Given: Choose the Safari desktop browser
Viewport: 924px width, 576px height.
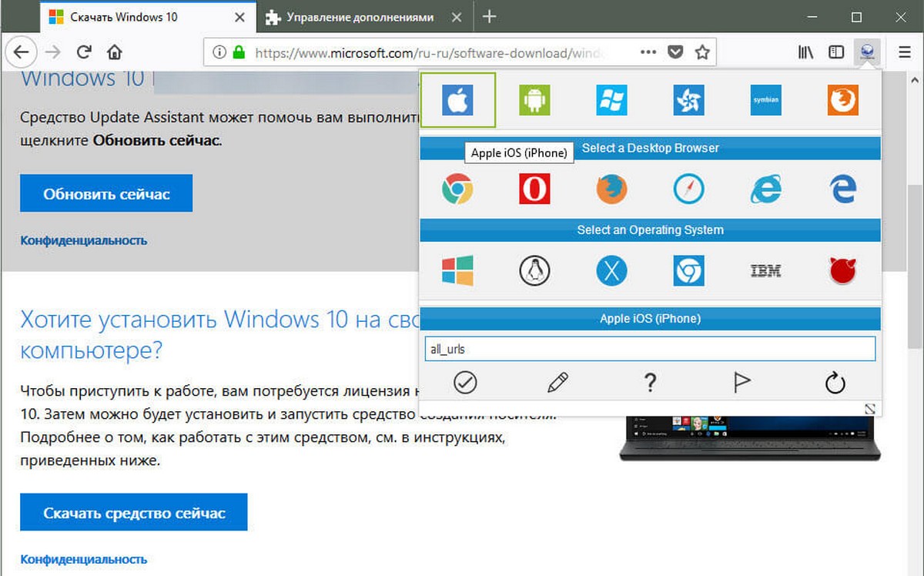Looking at the screenshot, I should 688,189.
